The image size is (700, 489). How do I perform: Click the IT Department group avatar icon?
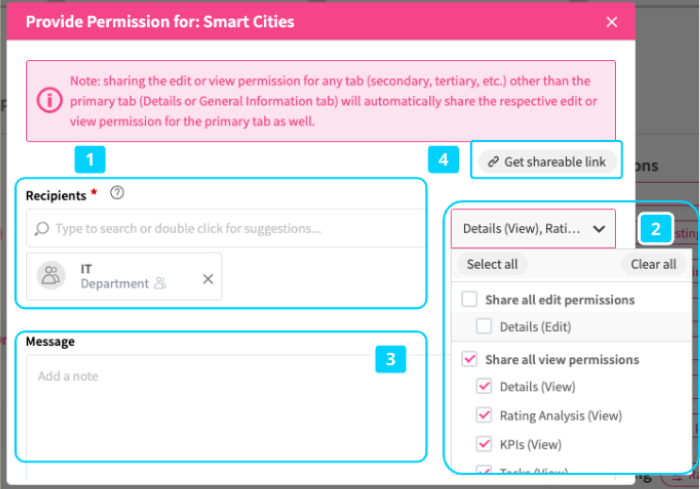click(x=51, y=276)
